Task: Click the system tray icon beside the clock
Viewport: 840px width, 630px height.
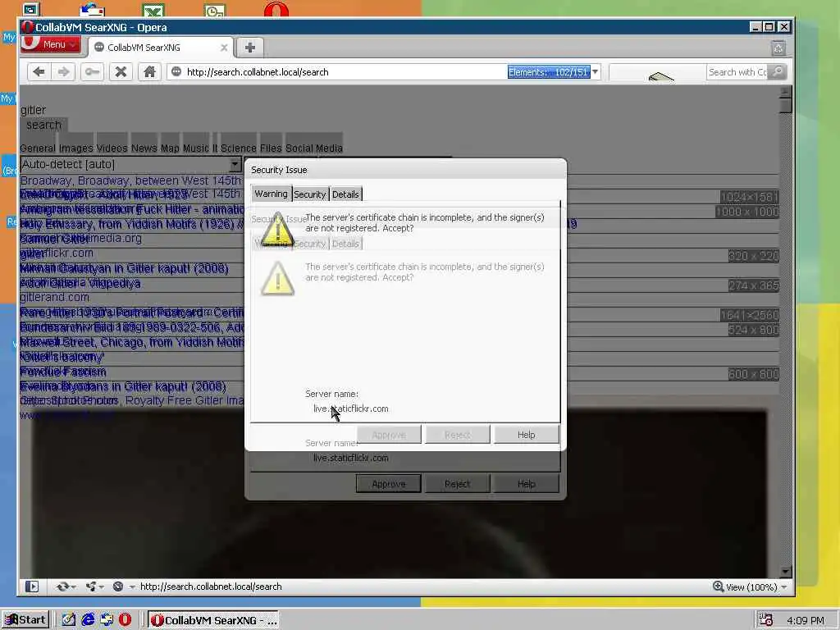Action: [766, 620]
